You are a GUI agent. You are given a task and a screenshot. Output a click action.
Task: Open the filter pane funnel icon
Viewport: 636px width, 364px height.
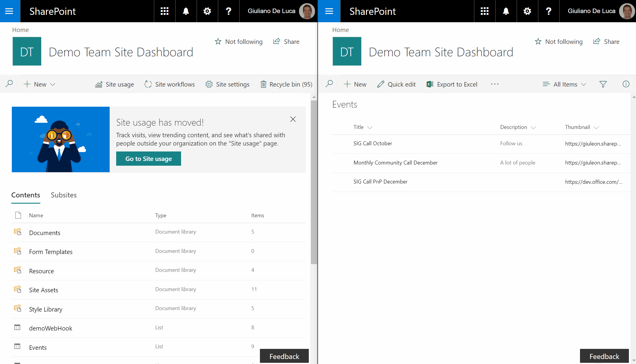(x=603, y=84)
